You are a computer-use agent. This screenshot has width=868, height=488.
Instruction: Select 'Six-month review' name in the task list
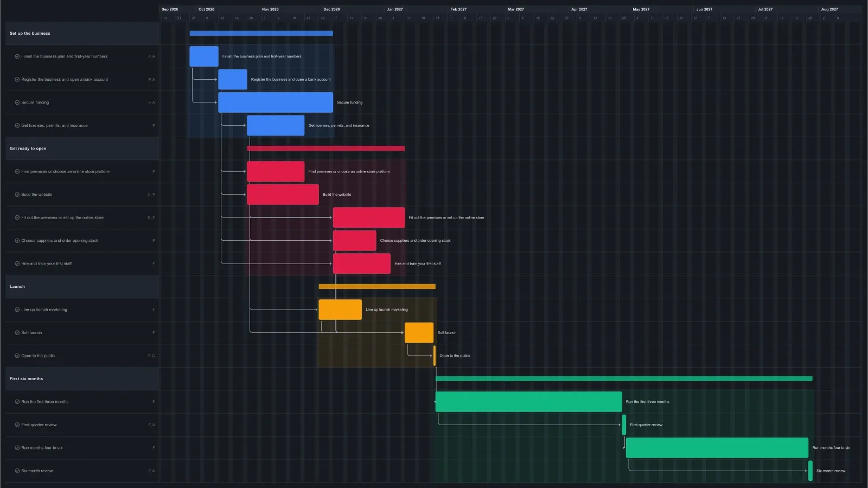pyautogui.click(x=37, y=471)
